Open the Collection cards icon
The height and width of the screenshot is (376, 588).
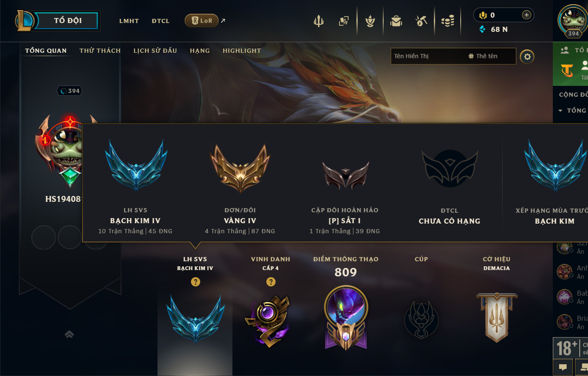pos(344,21)
